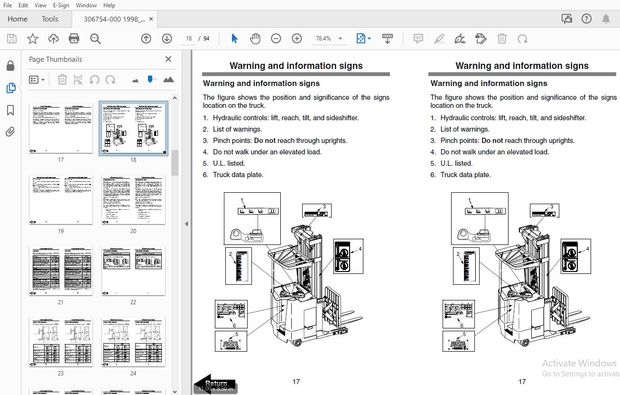Select the page 23 thumbnail
620x395 pixels.
pos(60,342)
